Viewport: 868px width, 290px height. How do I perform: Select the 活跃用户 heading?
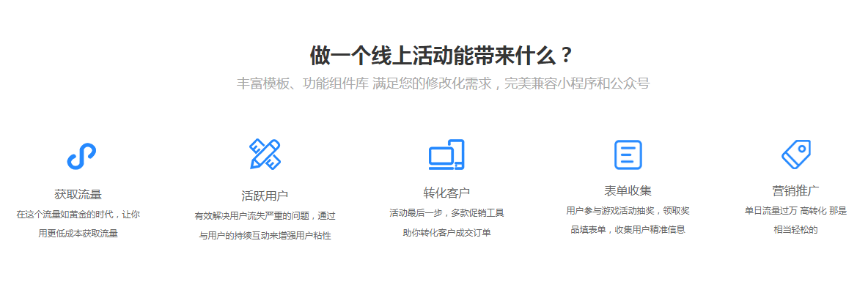pos(265,196)
